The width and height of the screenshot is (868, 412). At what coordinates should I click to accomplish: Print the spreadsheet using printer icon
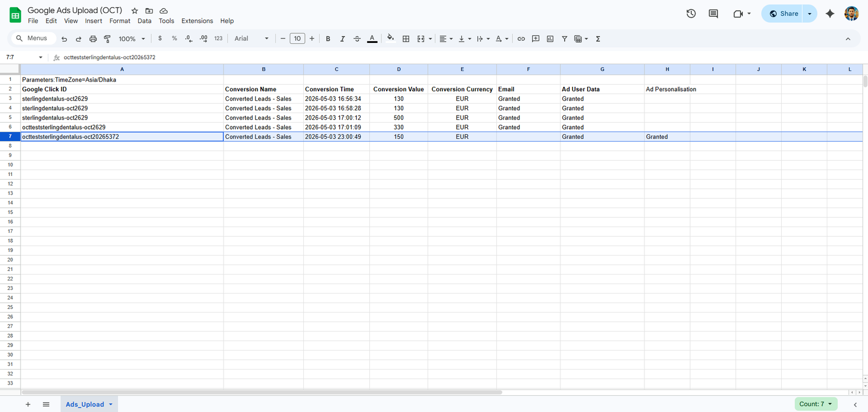coord(93,39)
